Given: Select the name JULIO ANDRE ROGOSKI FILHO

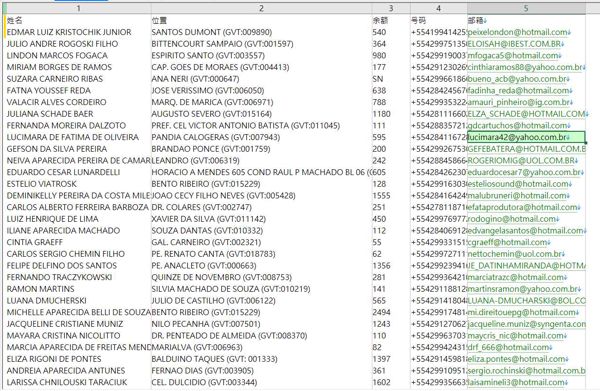Looking at the screenshot, I should (62, 44).
